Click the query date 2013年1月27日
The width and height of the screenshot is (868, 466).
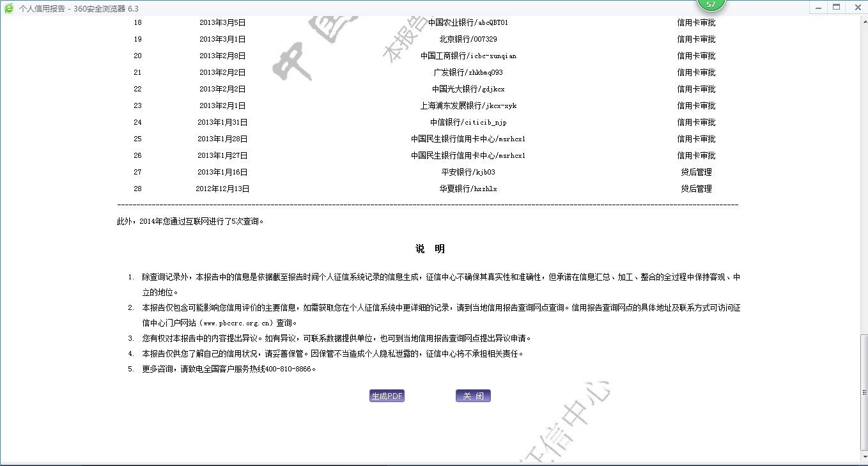coord(222,155)
